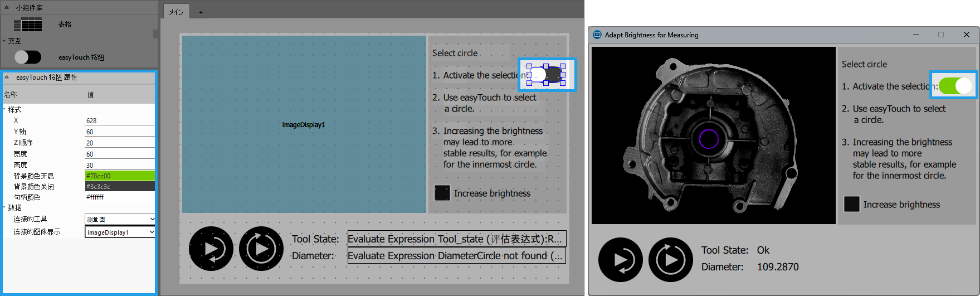Click the green 背景颜色开启 color value #78cc00

120,176
